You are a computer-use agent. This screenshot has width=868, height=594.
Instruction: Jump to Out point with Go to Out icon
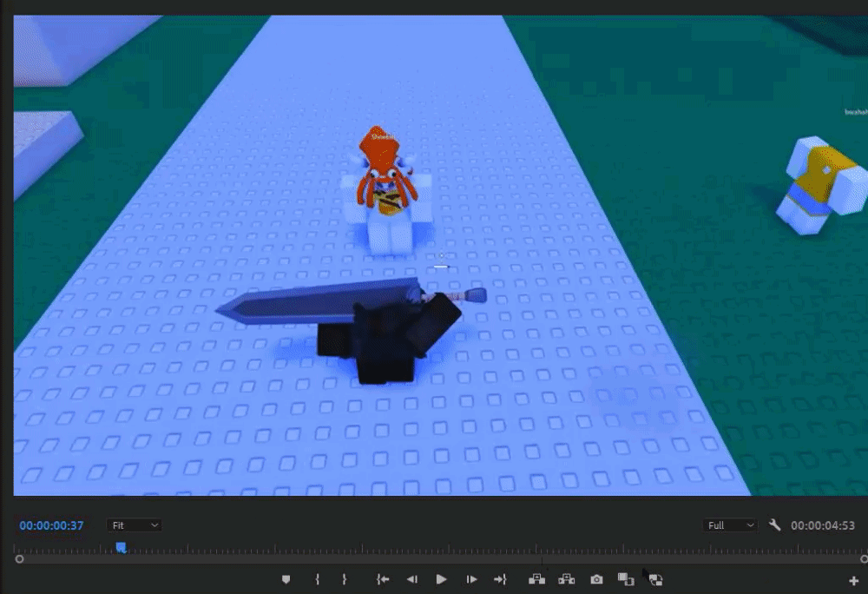tap(500, 578)
